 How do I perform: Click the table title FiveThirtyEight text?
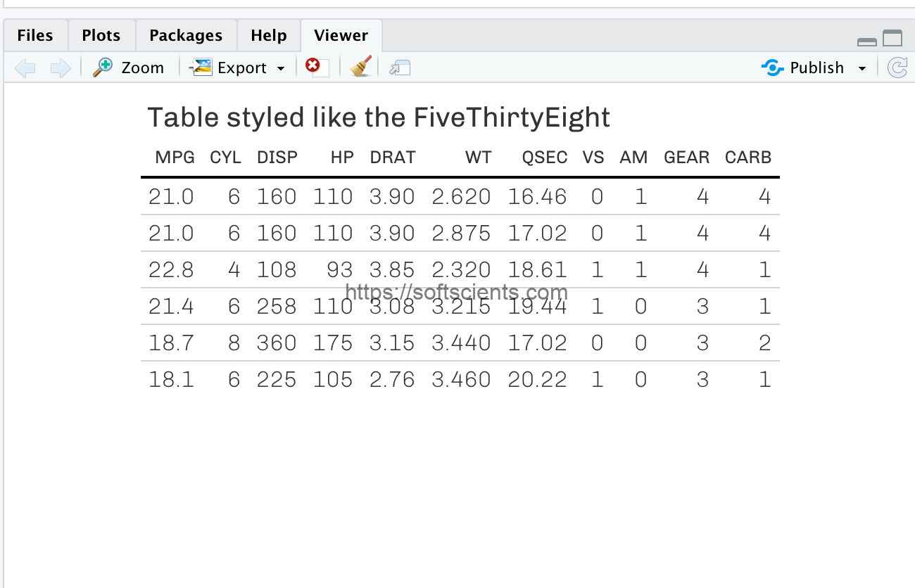(x=512, y=117)
